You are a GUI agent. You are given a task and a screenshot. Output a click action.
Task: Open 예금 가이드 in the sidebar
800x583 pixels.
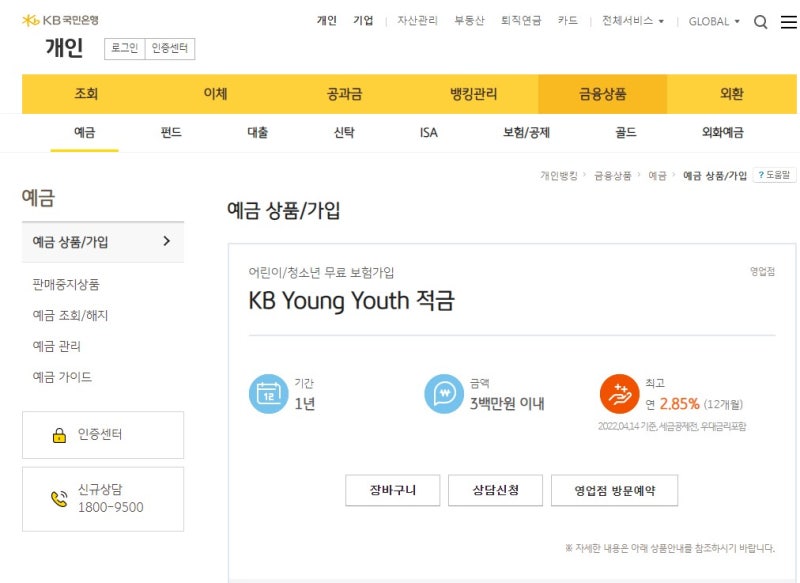click(62, 377)
